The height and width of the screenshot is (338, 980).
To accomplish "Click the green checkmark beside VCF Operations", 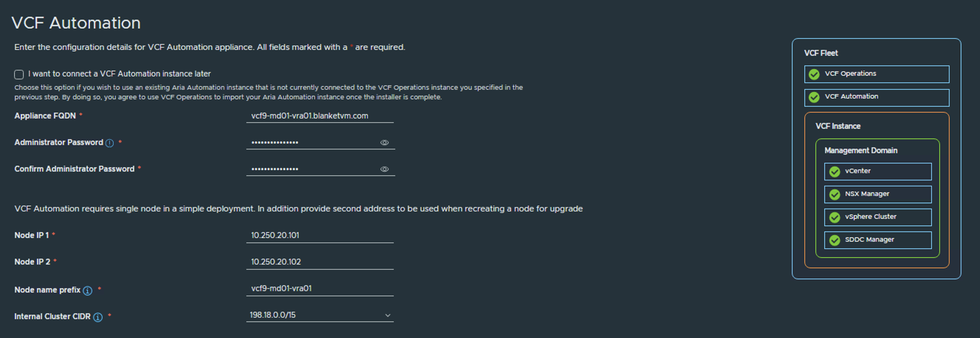I will (x=814, y=74).
